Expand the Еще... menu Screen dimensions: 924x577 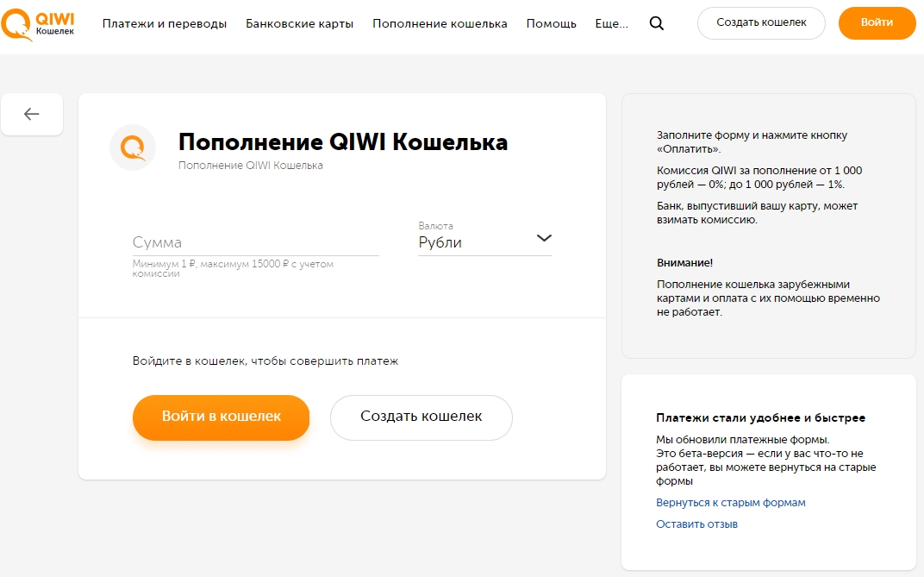click(x=612, y=23)
